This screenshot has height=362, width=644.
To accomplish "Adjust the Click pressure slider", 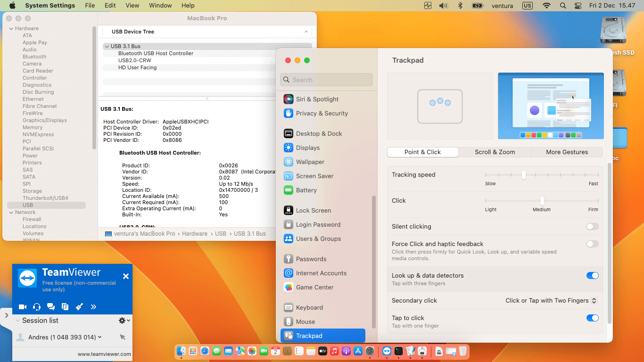I will coord(542,201).
